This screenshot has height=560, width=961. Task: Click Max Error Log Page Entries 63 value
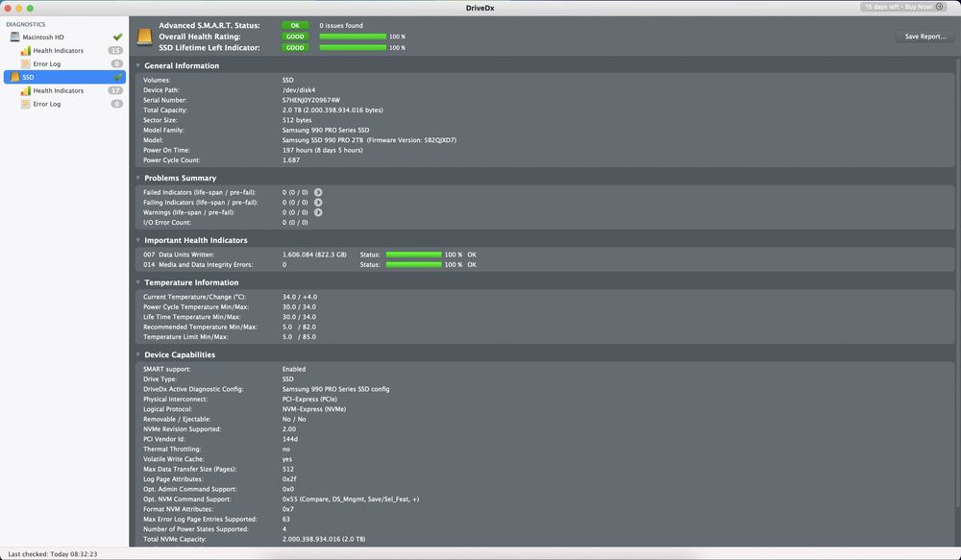pyautogui.click(x=286, y=520)
